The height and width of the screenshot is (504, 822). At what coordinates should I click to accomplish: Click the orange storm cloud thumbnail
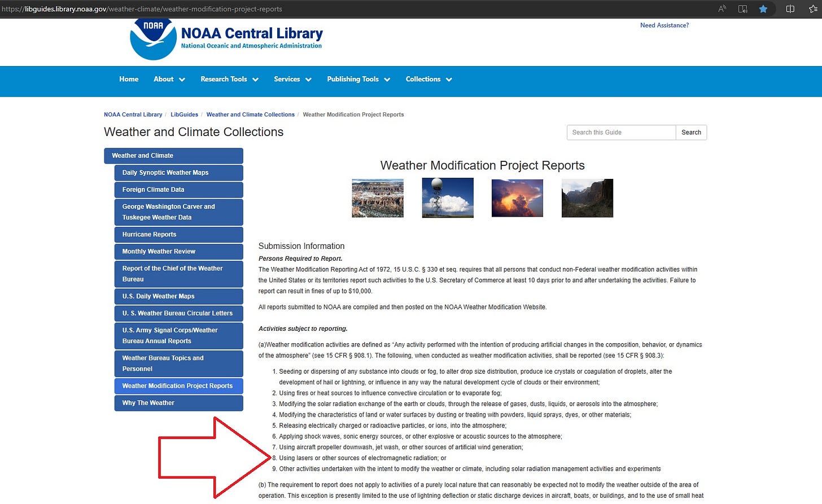(517, 198)
